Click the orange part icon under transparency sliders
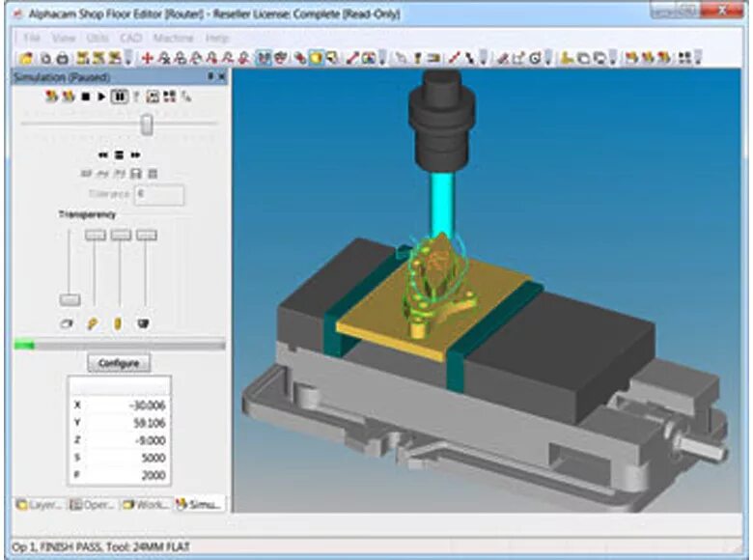Screen dimensions: 753x560 coord(93,323)
